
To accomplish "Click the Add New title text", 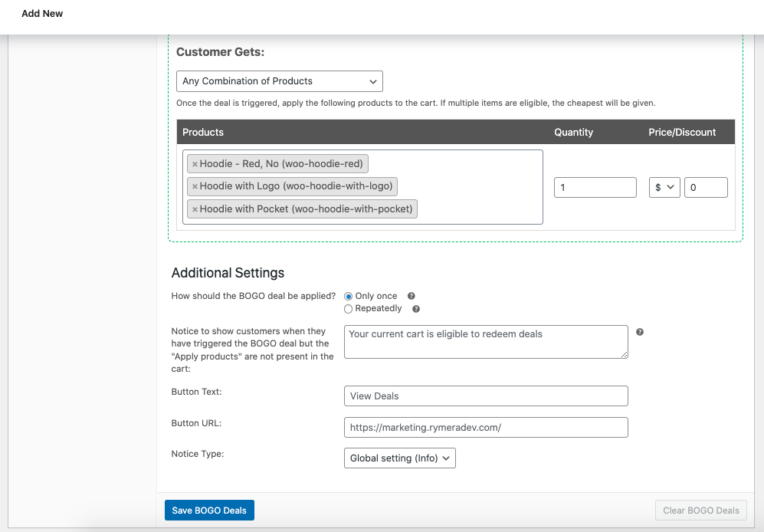I will (x=42, y=14).
